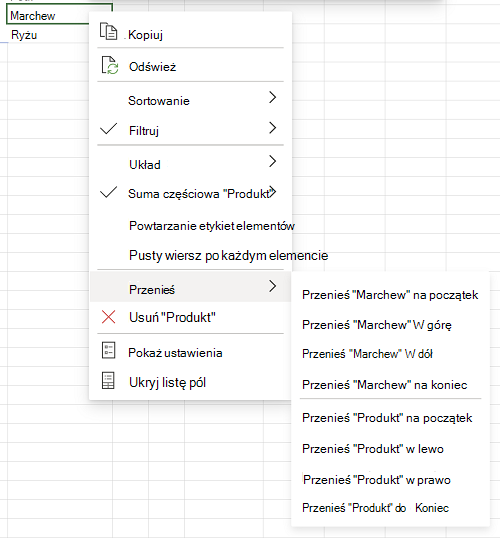Click the Kopiuj copy icon
This screenshot has height=538, width=500.
[x=108, y=31]
